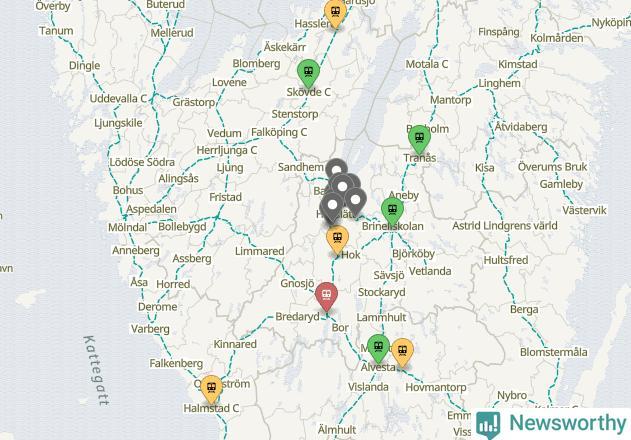Select the Västervik label on the map
631x440 pixels.
point(584,210)
